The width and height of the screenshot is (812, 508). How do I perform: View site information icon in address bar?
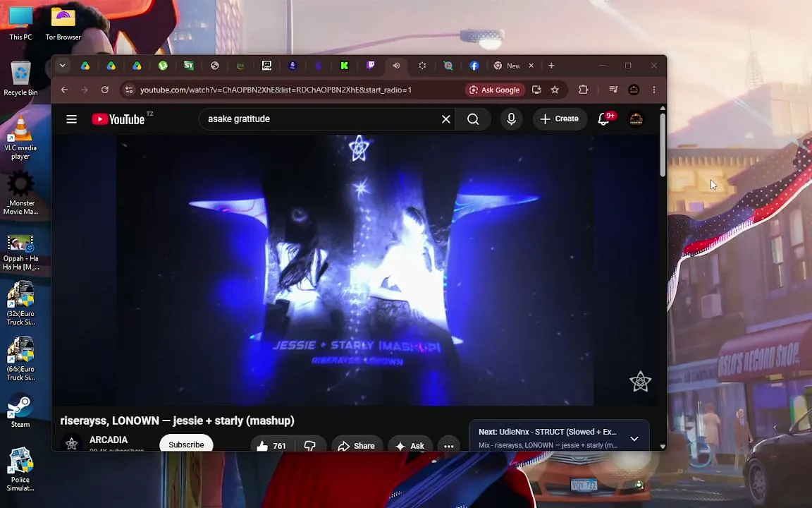pyautogui.click(x=129, y=90)
